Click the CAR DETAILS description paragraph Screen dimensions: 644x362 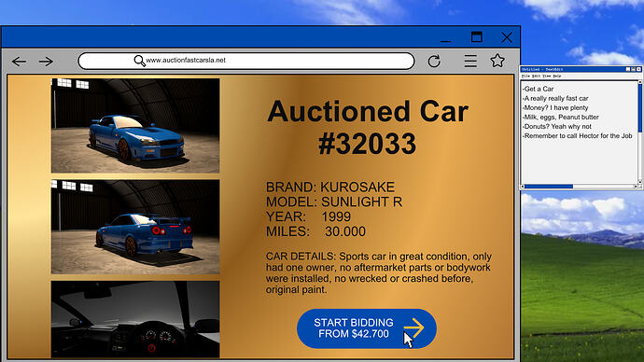(379, 273)
